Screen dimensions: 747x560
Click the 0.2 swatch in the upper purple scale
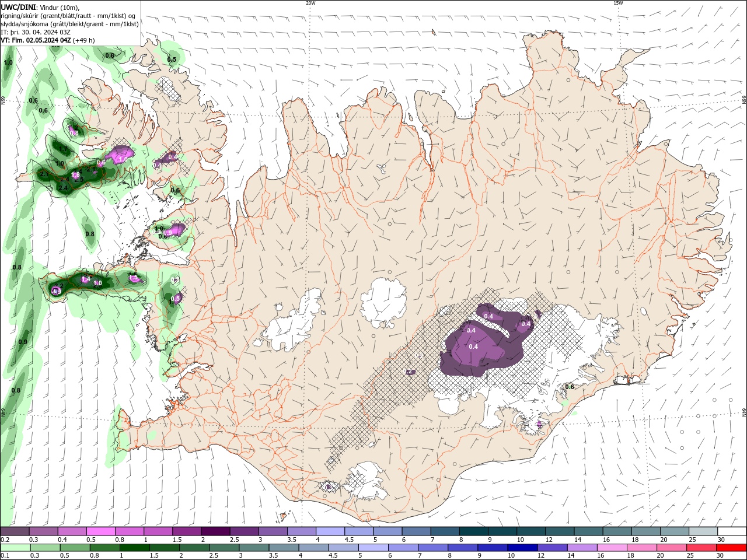pyautogui.click(x=15, y=531)
